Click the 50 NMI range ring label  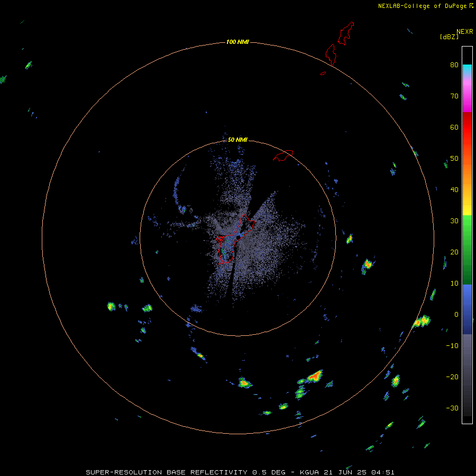[x=237, y=140]
